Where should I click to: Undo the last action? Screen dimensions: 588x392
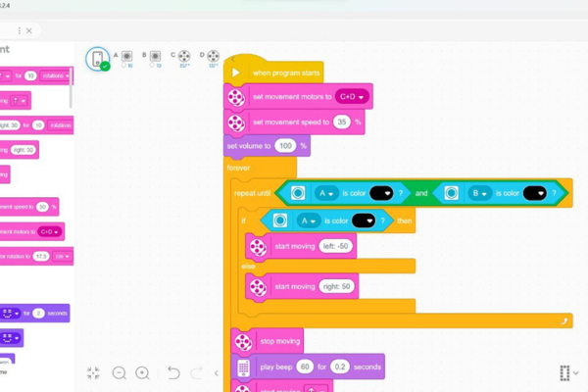(173, 372)
